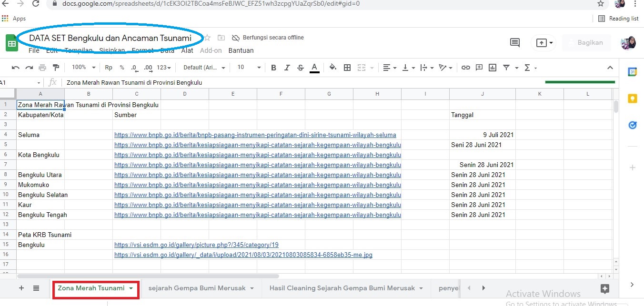Open the zoom 100% dropdown
This screenshot has width=644, height=306.
coord(84,68)
